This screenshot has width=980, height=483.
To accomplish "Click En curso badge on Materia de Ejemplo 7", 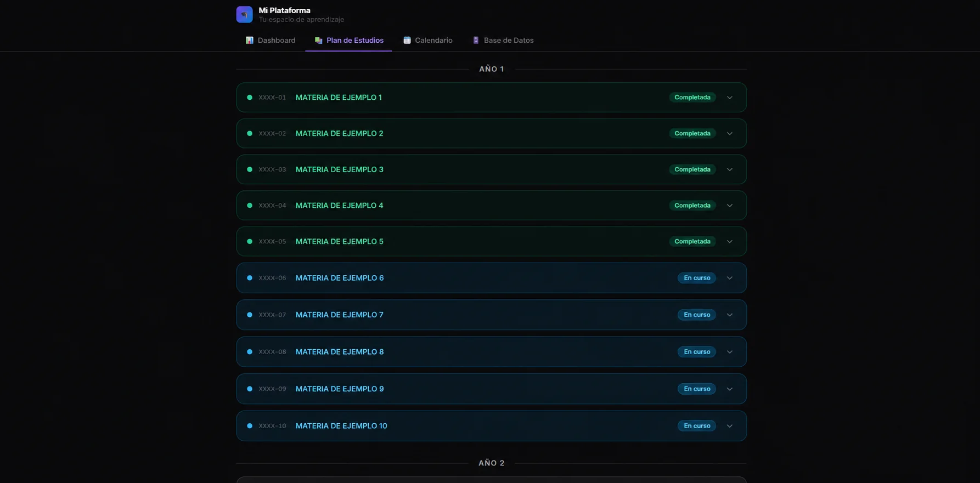I will [x=697, y=315].
